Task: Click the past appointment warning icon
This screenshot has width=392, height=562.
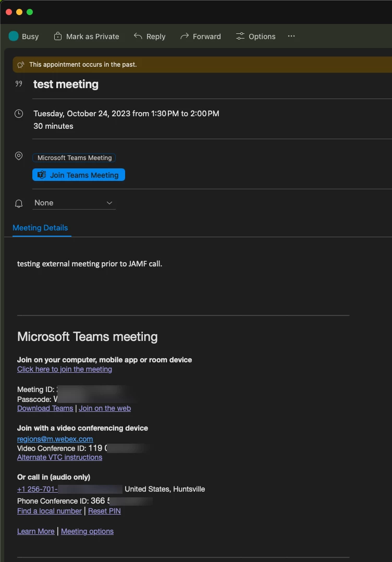Action: click(21, 65)
